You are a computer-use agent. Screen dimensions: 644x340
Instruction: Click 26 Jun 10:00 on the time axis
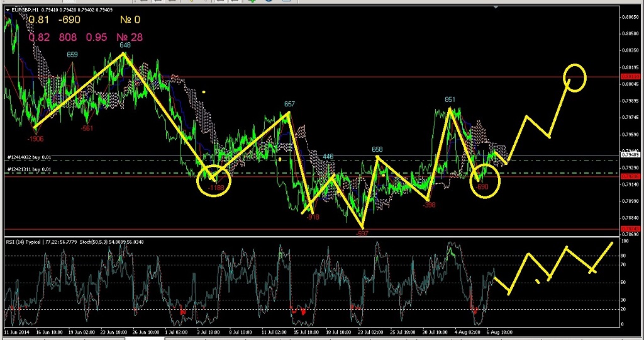(145, 332)
